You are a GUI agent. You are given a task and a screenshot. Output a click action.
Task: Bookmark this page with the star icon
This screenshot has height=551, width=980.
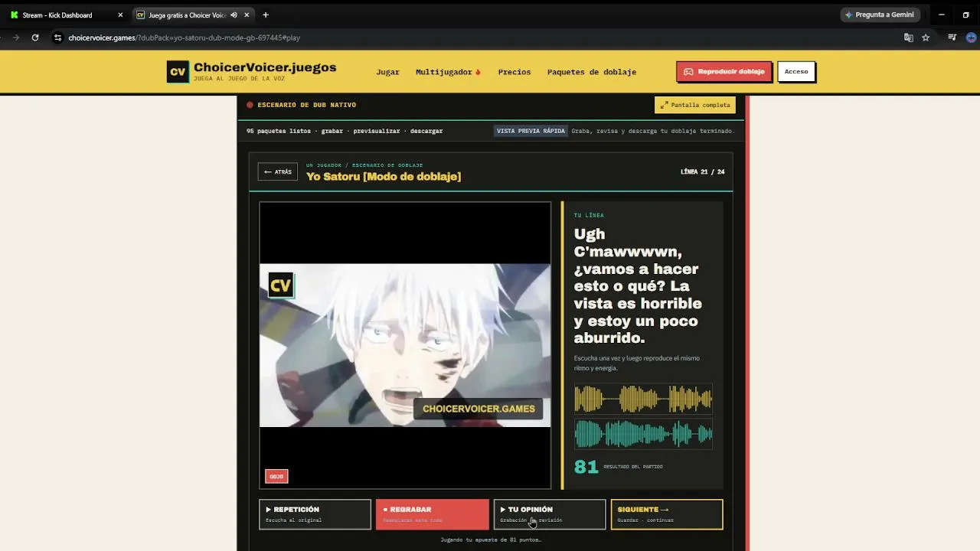926,37
